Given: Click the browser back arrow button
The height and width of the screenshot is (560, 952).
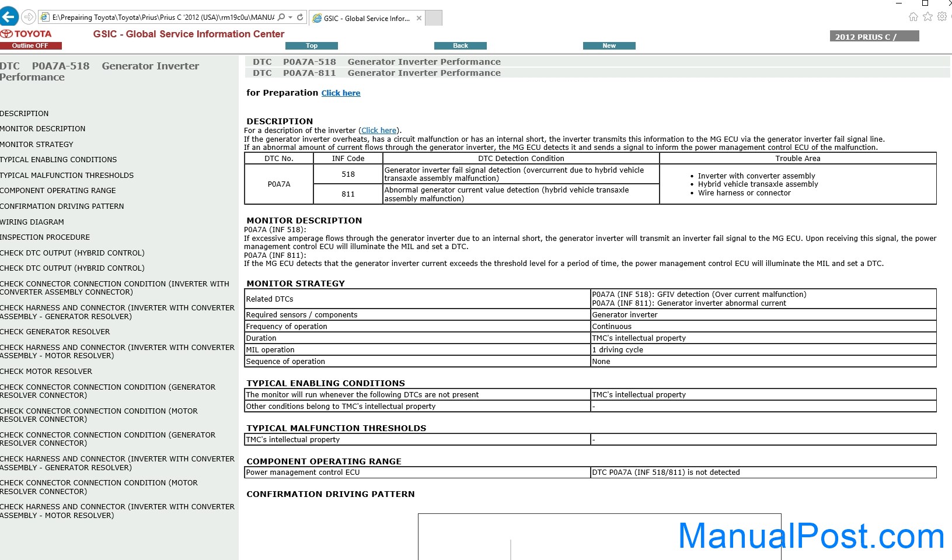Looking at the screenshot, I should (9, 16).
